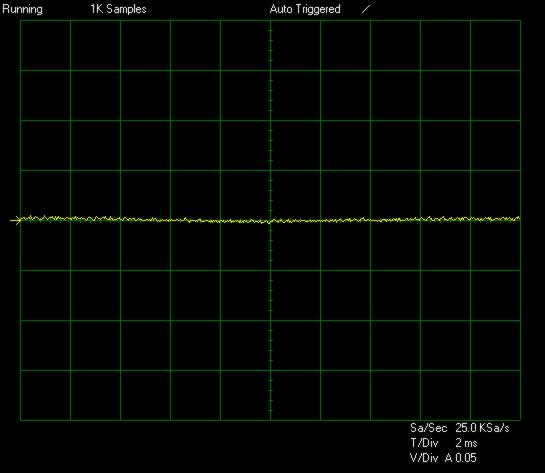Click the yellow trace's right end at grid edge
The image size is (545, 473).
(x=519, y=218)
